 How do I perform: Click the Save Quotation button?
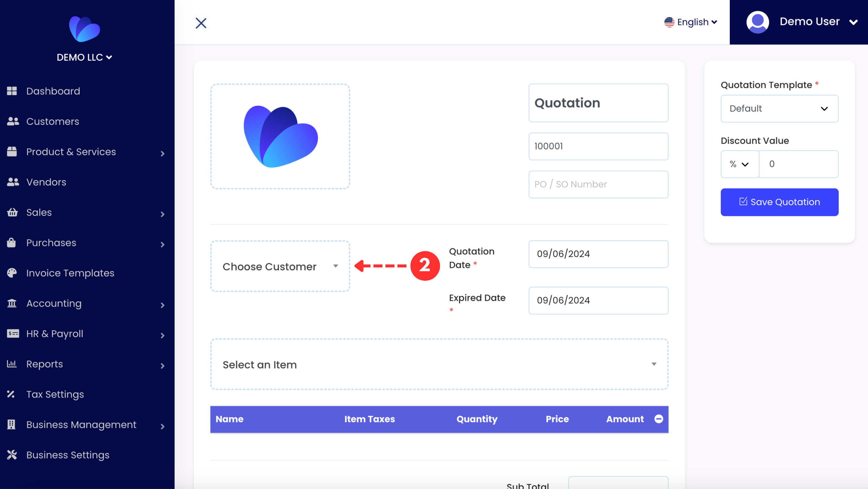[779, 202]
